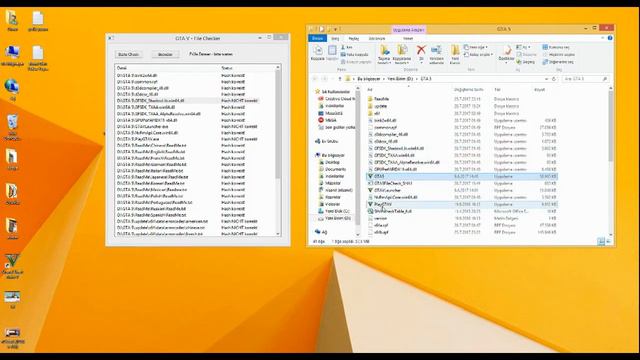Click Uygulama Araçları contextual tab header
The image size is (640, 360).
[408, 30]
